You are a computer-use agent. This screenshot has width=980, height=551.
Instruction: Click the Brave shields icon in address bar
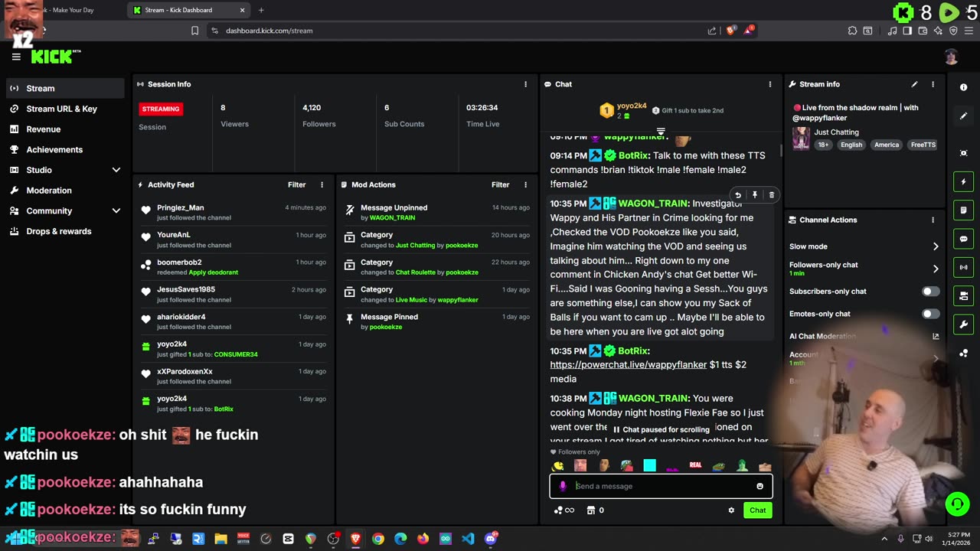(730, 31)
